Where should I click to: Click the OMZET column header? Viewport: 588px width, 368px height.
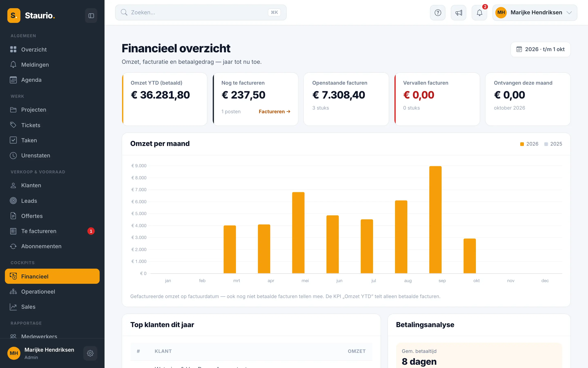pyautogui.click(x=356, y=351)
